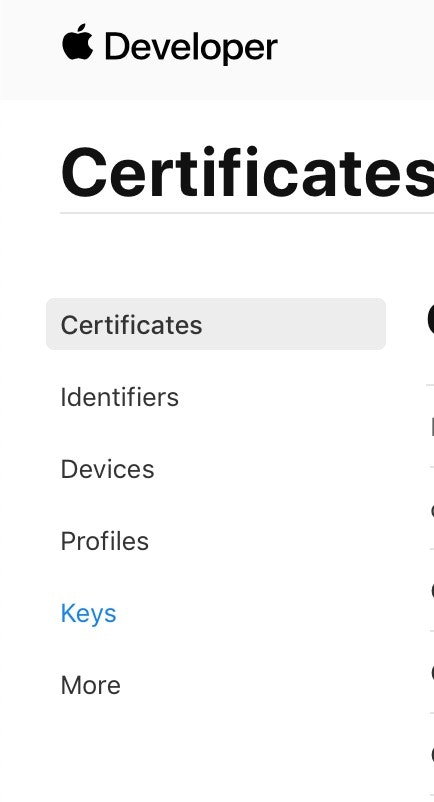434x802 pixels.
Task: Click the highlighted Certificates sidebar pill
Action: tap(216, 324)
